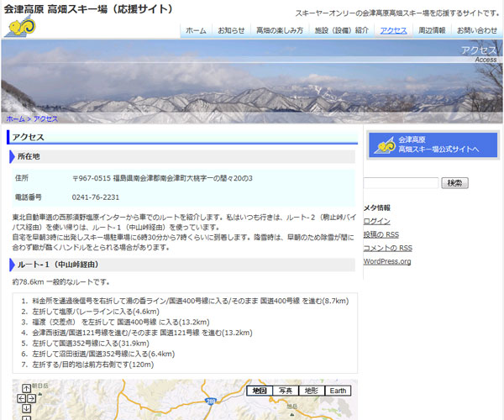
Task: Click the site title 会津高原 高畑スキー場（応援サイト）
Action: tap(88, 9)
